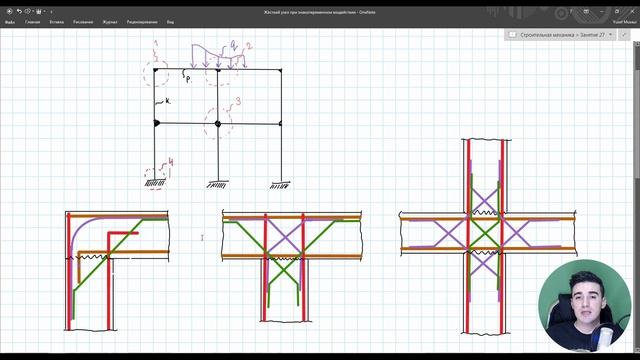Open the Файл menu

tap(10, 22)
